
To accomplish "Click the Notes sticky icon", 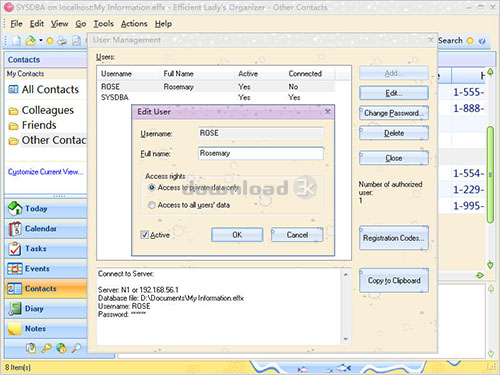I will (x=15, y=329).
